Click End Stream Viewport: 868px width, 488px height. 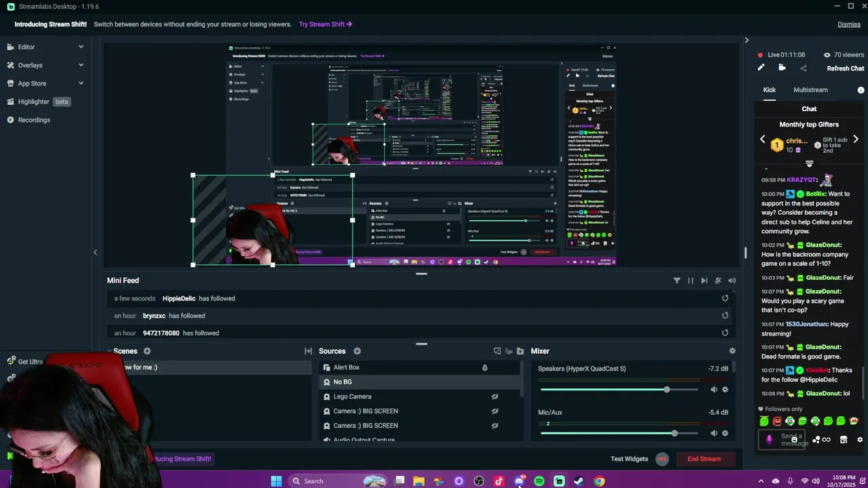coord(704,459)
